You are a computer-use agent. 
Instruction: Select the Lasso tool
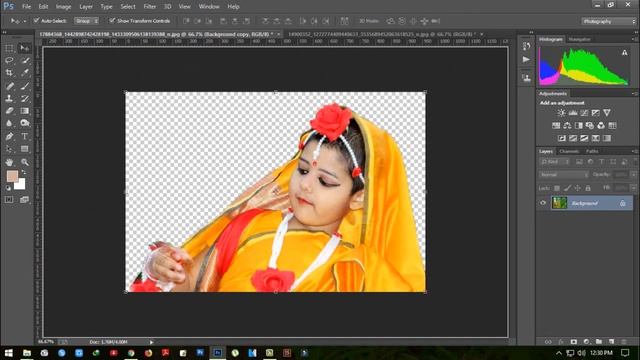pyautogui.click(x=9, y=60)
